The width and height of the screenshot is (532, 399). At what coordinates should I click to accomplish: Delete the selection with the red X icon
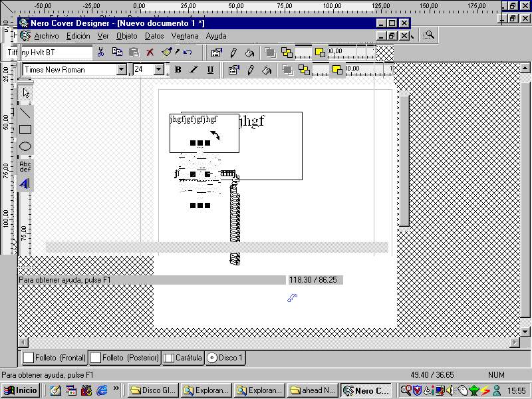(150, 53)
